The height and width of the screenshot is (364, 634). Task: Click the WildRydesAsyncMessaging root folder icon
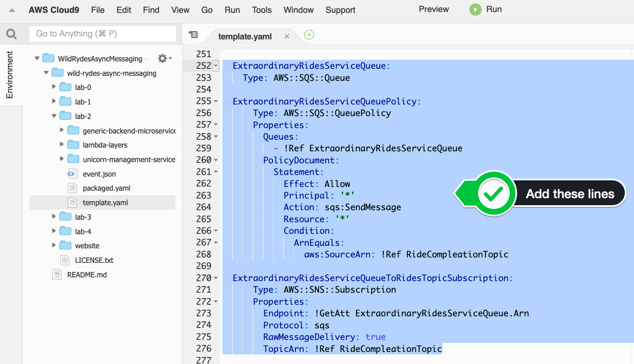[49, 58]
